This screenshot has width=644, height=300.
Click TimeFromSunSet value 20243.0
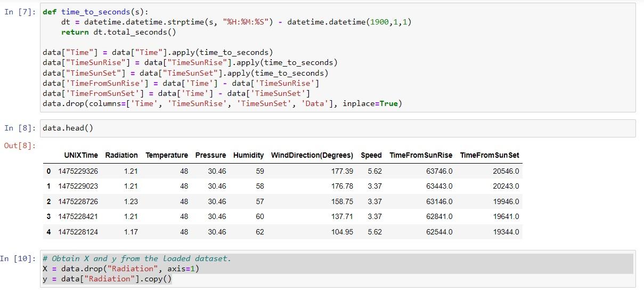pyautogui.click(x=506, y=187)
